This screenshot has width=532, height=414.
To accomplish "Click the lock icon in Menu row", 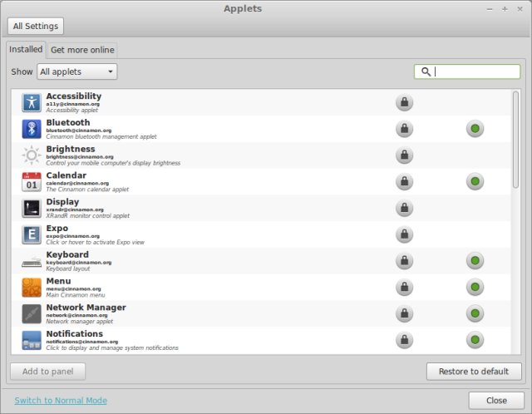I will click(x=405, y=287).
